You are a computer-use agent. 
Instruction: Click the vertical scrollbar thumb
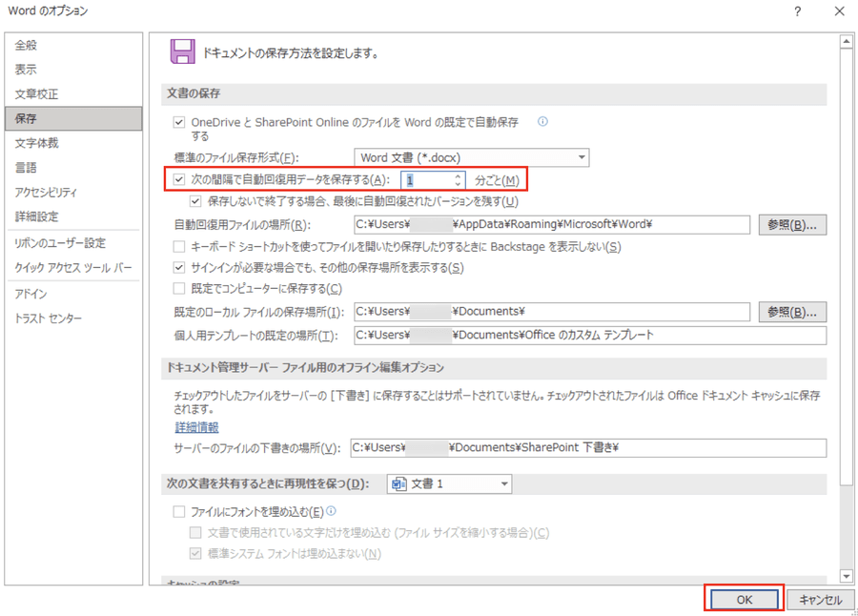tap(846, 267)
